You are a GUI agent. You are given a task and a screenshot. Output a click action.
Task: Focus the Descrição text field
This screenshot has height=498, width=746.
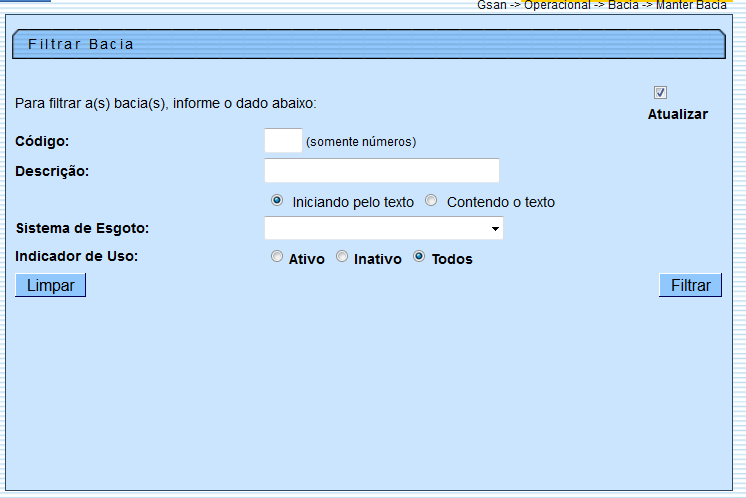(x=381, y=171)
